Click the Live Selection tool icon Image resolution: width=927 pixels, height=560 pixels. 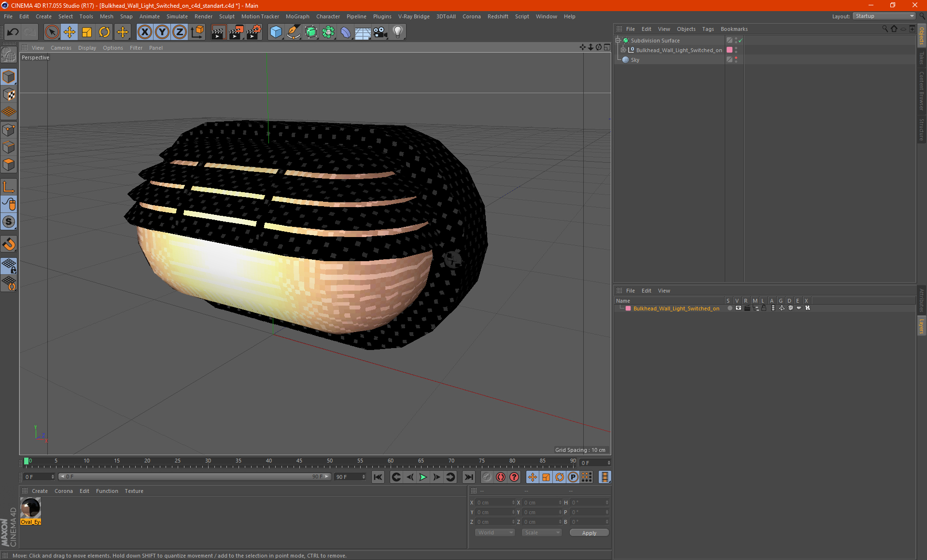[x=50, y=31]
